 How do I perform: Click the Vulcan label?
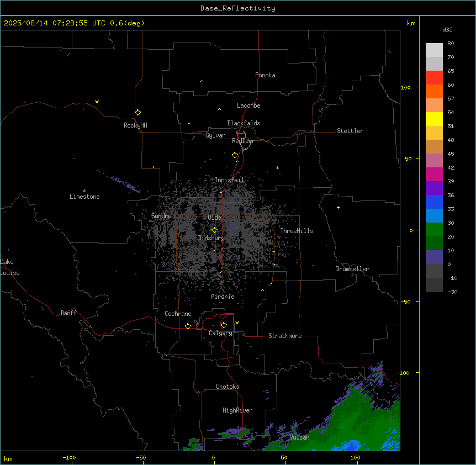300,437
